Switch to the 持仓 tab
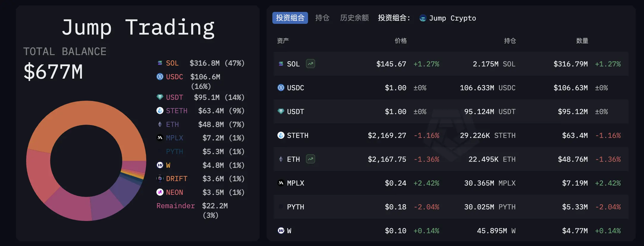644x246 pixels. tap(322, 18)
